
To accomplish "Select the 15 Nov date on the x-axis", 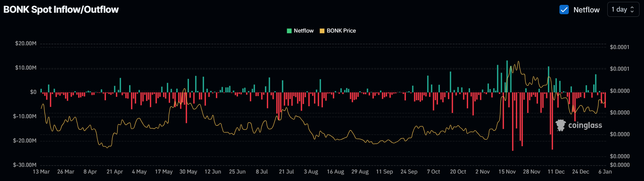I will coord(507,172).
